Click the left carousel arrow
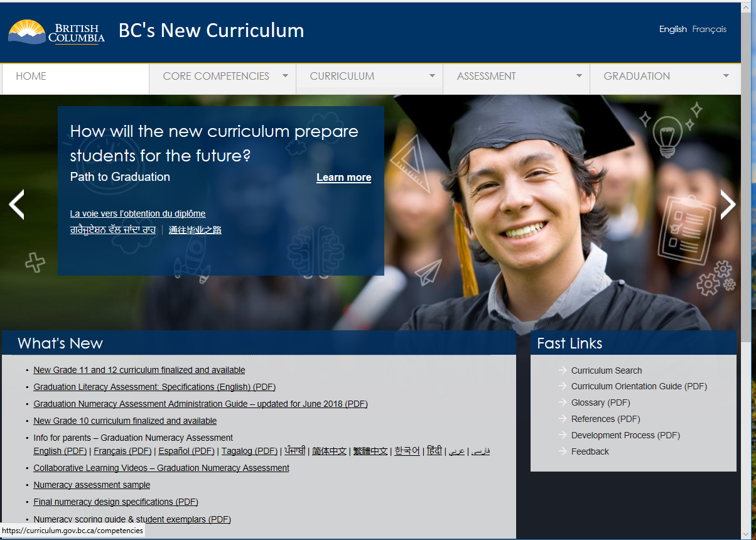The width and height of the screenshot is (756, 540). [16, 204]
